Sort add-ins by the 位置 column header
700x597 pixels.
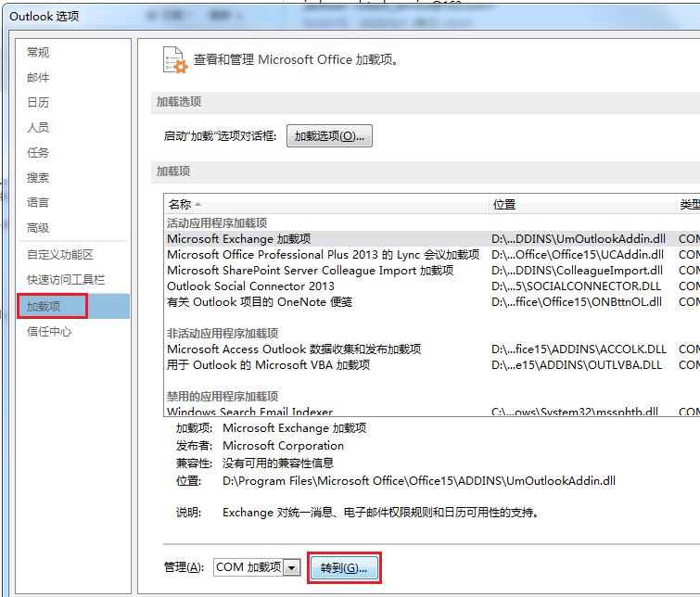point(582,205)
